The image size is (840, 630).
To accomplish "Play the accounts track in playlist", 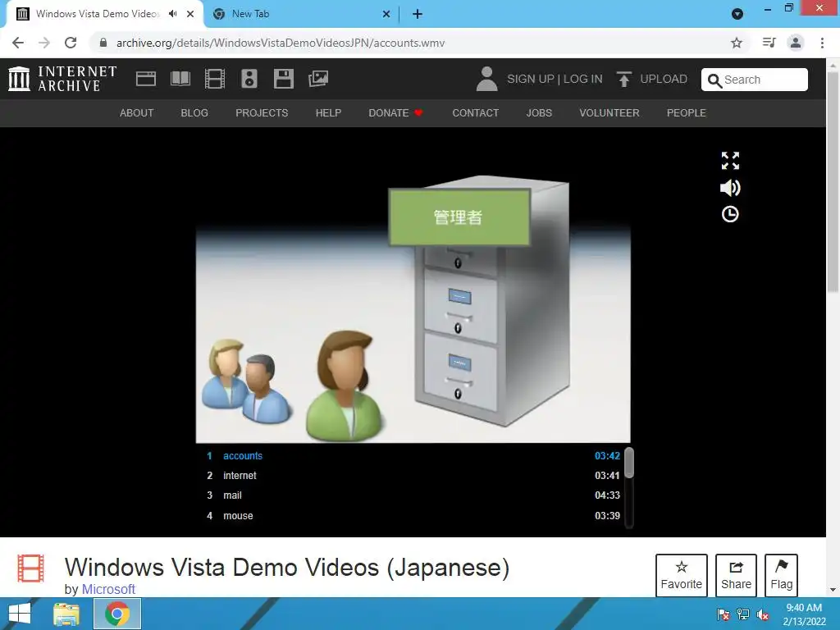I will pos(413,456).
